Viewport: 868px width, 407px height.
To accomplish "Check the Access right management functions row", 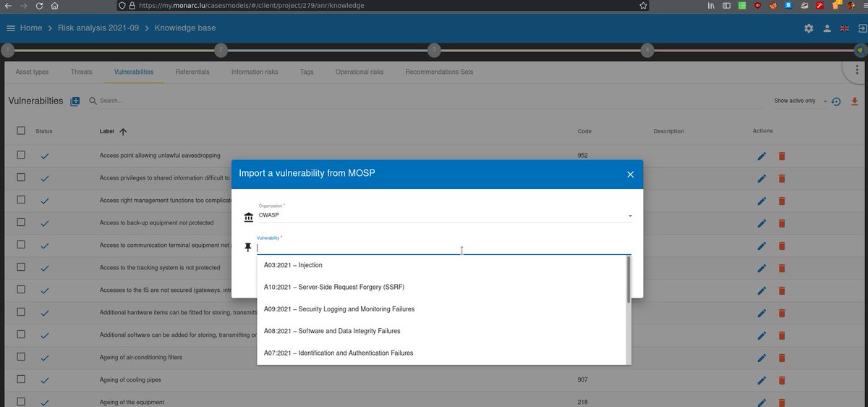I will (21, 200).
